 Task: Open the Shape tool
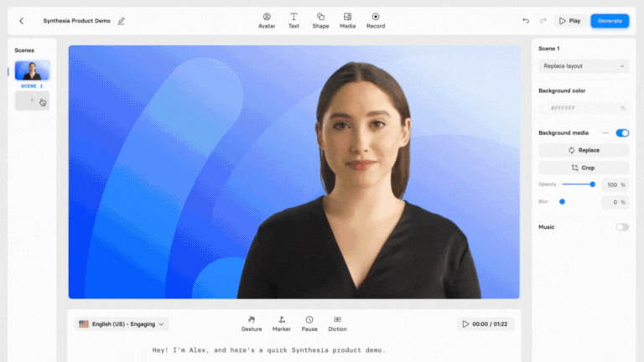(320, 20)
